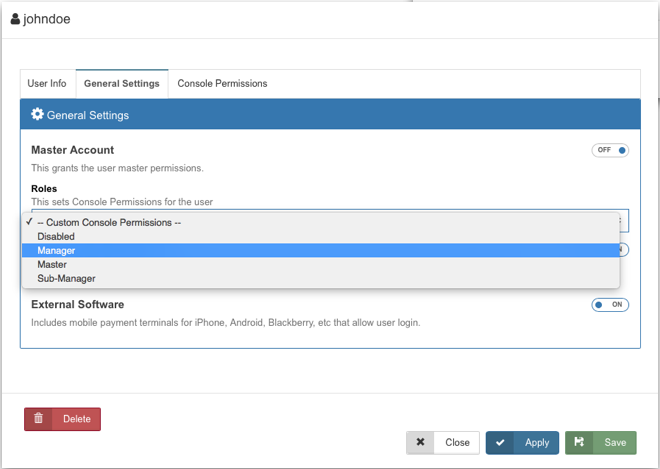This screenshot has height=469, width=660.
Task: Click the Apply button label
Action: pos(537,442)
